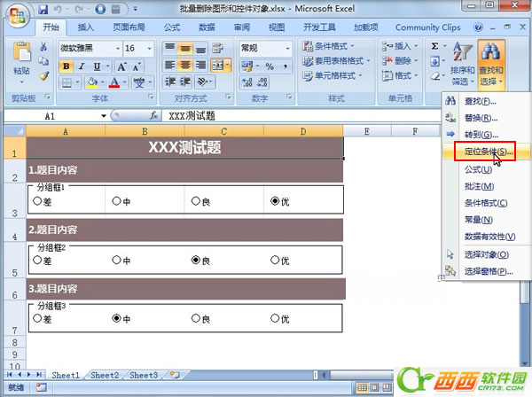Screen dimensions: 532x397
Task: Select 良 radio in 分组框2
Action: tap(195, 260)
